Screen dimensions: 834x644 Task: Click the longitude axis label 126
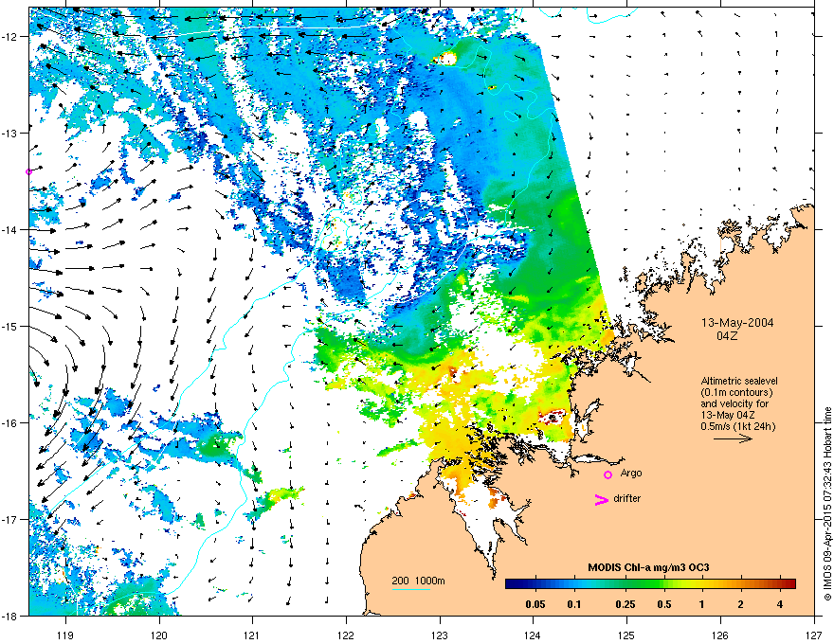click(720, 635)
